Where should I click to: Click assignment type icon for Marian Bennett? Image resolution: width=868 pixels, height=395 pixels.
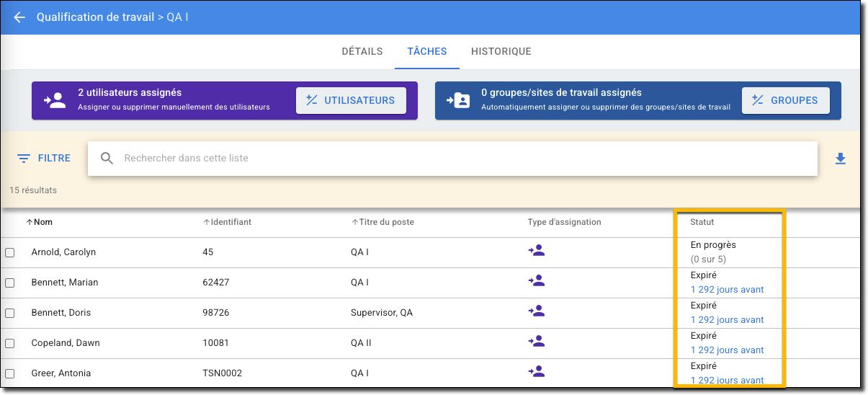(x=536, y=281)
